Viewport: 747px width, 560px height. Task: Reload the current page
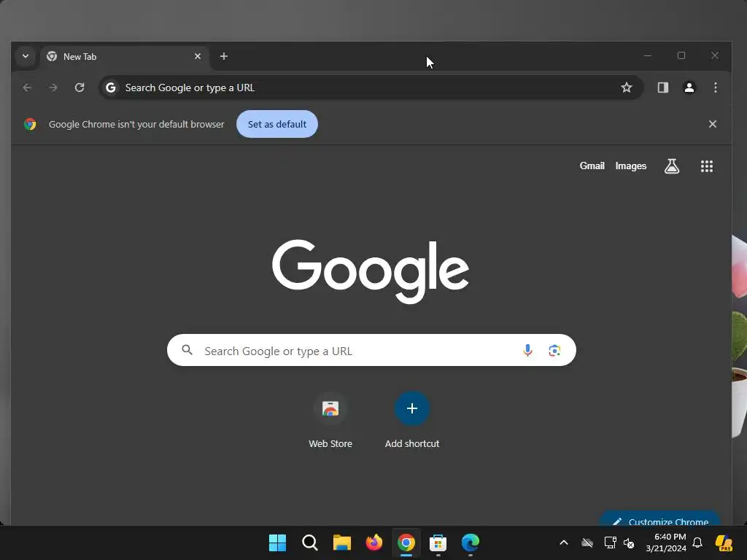click(80, 87)
